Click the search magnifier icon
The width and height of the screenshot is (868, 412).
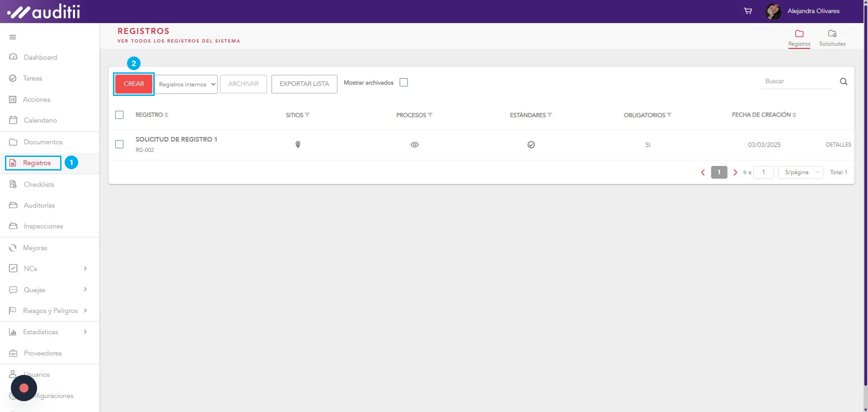click(843, 81)
